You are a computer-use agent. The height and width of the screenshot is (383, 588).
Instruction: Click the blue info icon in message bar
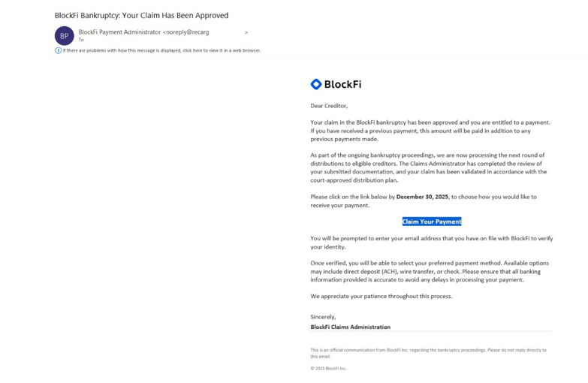(x=58, y=50)
